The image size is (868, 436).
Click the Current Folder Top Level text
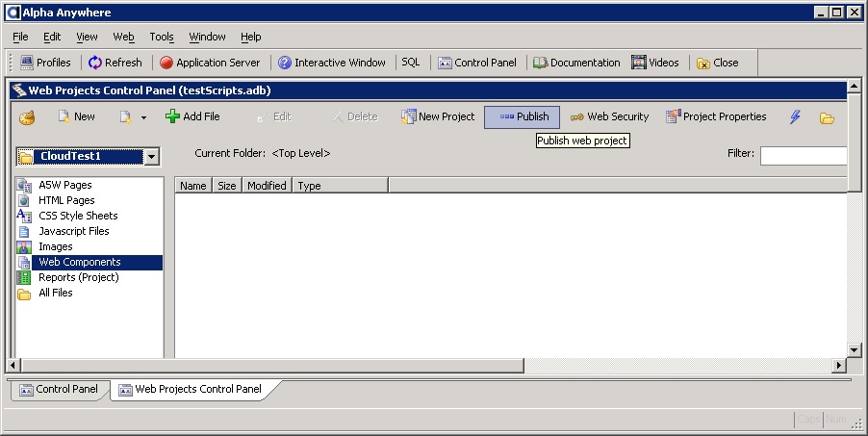coord(263,153)
